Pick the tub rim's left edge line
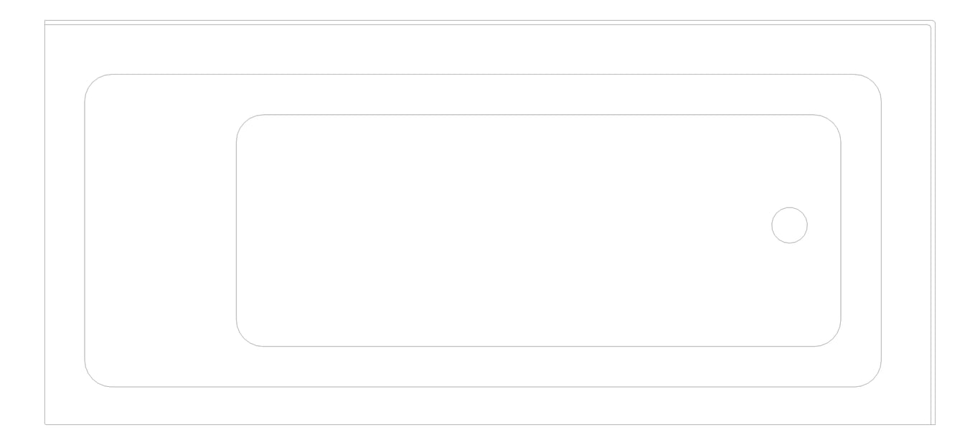Image resolution: width=980 pixels, height=445 pixels. coord(85,230)
